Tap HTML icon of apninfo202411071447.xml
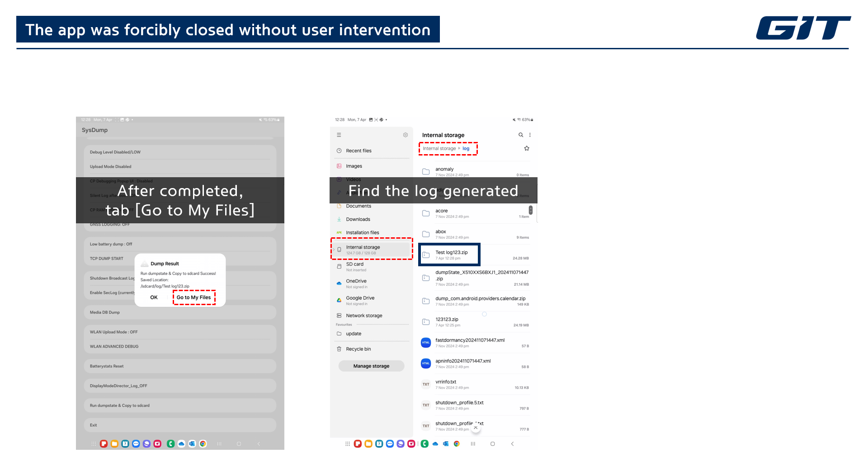The height and width of the screenshot is (462, 868). tap(426, 363)
